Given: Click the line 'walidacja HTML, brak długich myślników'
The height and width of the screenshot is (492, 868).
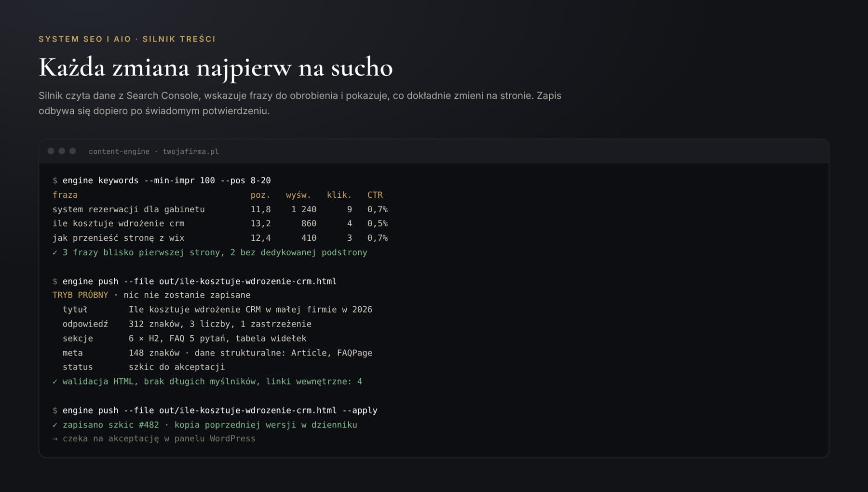Looking at the screenshot, I should coord(207,381).
